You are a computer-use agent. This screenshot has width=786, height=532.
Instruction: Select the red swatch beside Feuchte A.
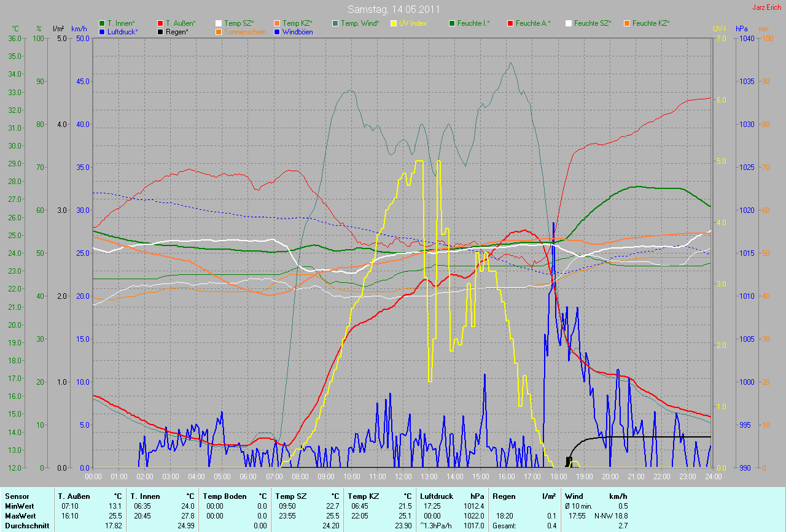(510, 23)
